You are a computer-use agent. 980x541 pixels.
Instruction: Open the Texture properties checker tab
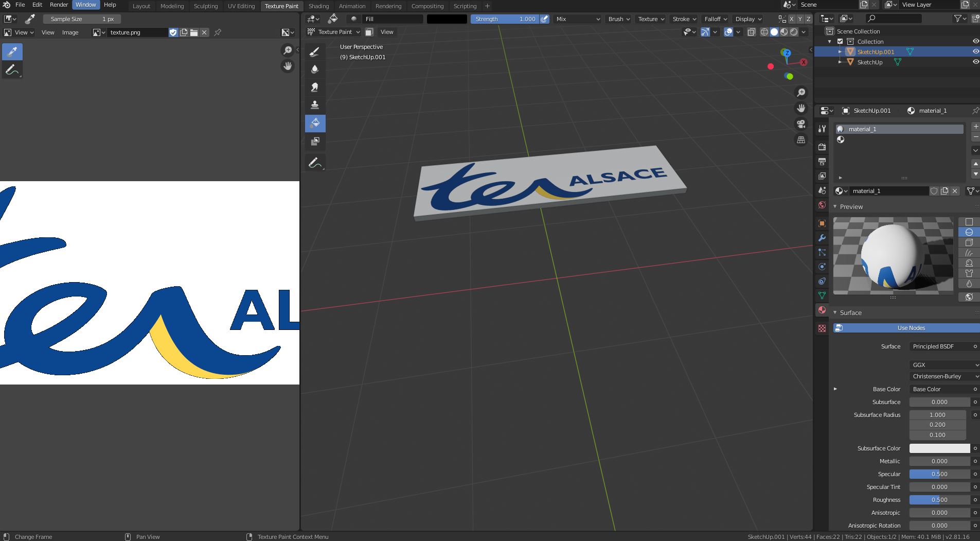point(822,328)
